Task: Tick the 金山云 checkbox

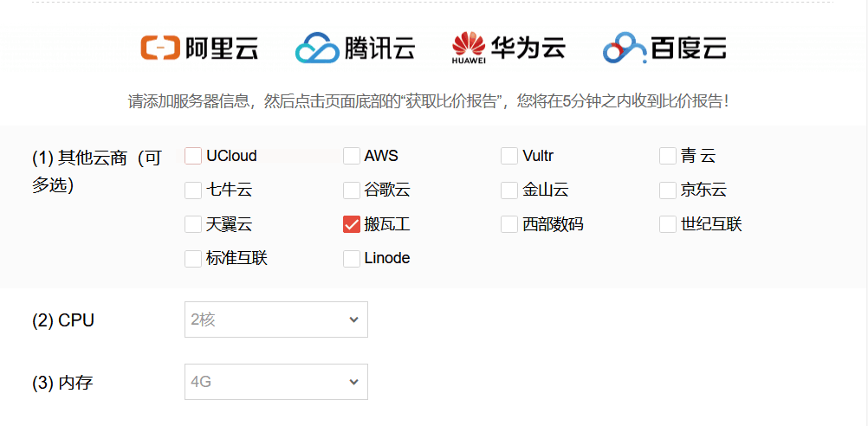Action: [x=509, y=190]
